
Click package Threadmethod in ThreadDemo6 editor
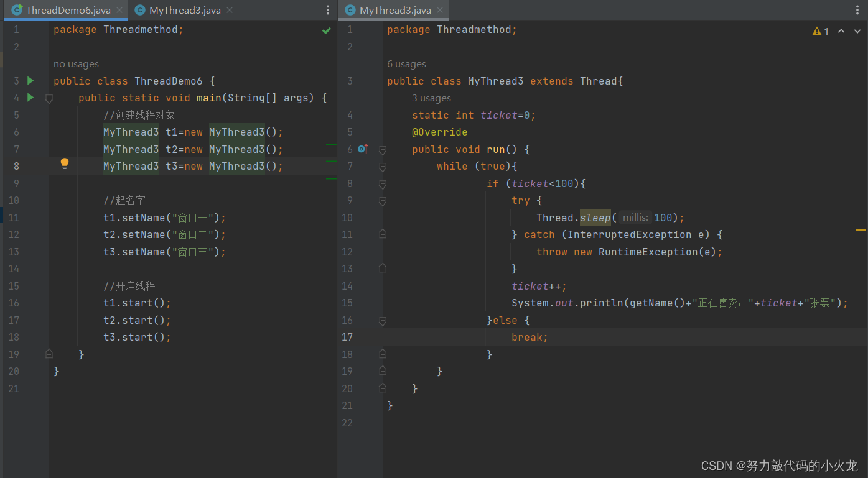[x=118, y=30]
